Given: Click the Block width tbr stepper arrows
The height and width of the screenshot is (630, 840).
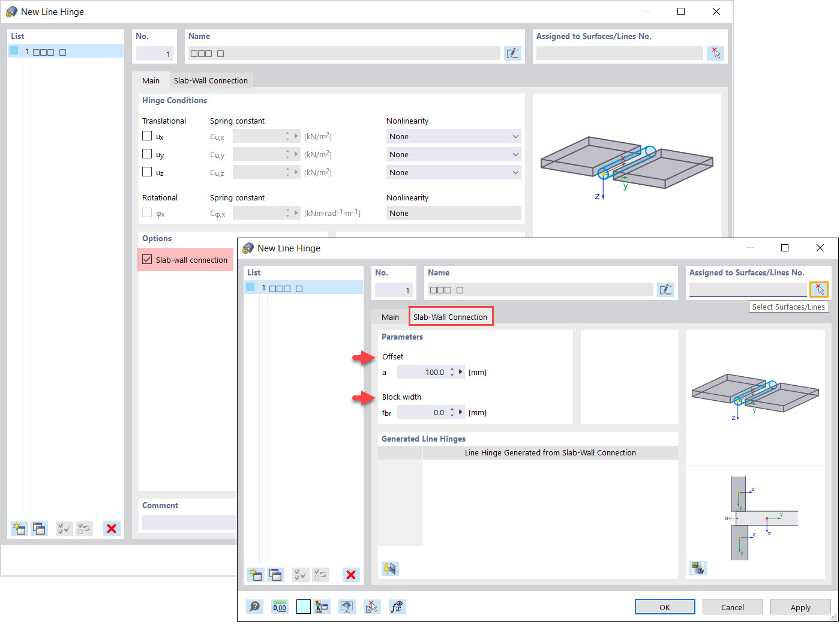Looking at the screenshot, I should (x=452, y=412).
